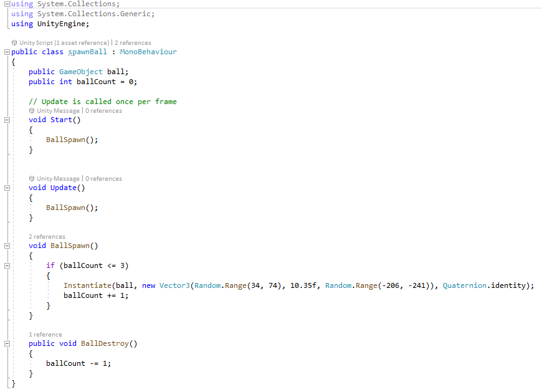Open '1 reference' link above BallDestroy
This screenshot has width=542, height=392.
pyautogui.click(x=45, y=335)
